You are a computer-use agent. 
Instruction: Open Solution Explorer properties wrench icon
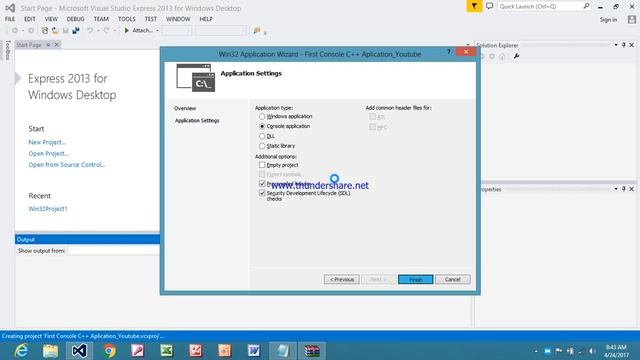click(x=516, y=56)
